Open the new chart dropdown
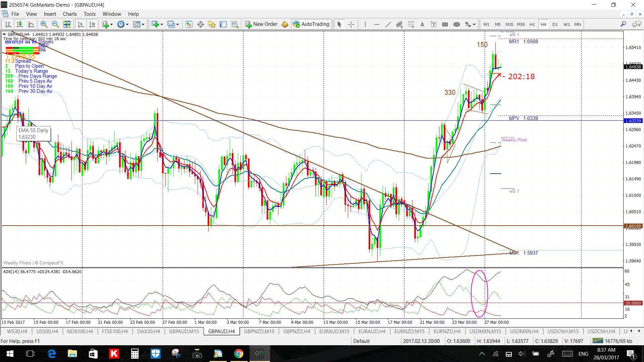Screen dimensions: 644x362 (x=157, y=24)
